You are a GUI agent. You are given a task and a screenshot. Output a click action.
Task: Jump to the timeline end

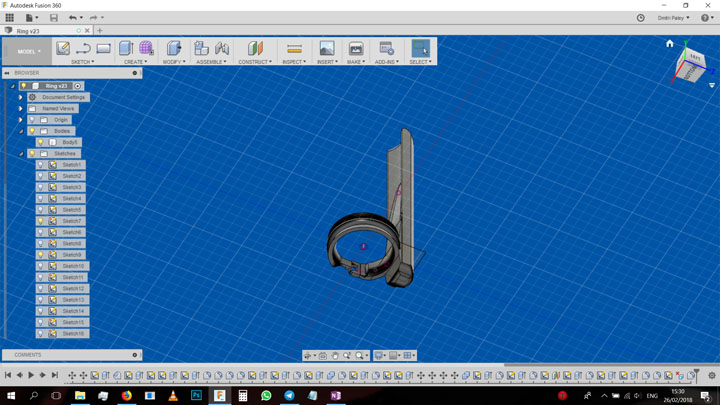55,375
